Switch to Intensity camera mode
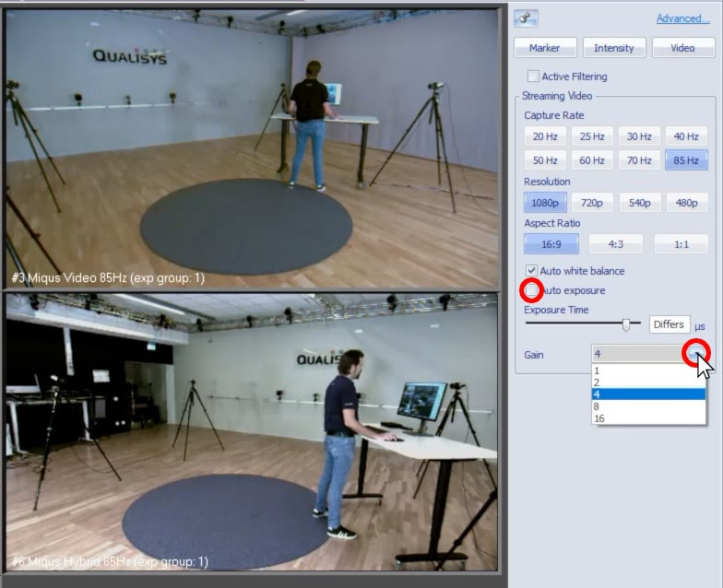 click(x=613, y=48)
